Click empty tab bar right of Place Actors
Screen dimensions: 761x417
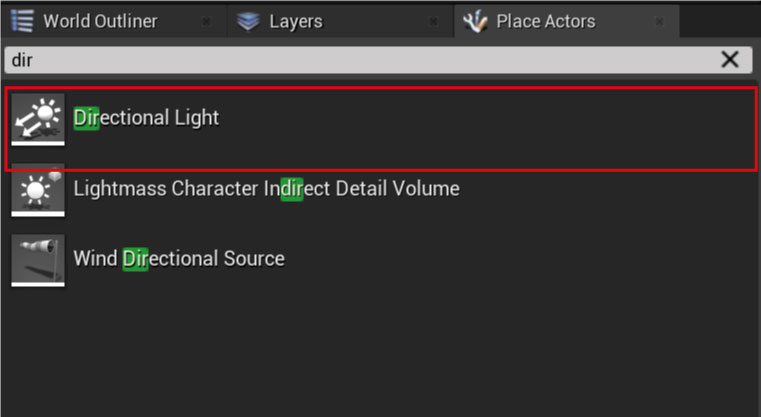720,20
